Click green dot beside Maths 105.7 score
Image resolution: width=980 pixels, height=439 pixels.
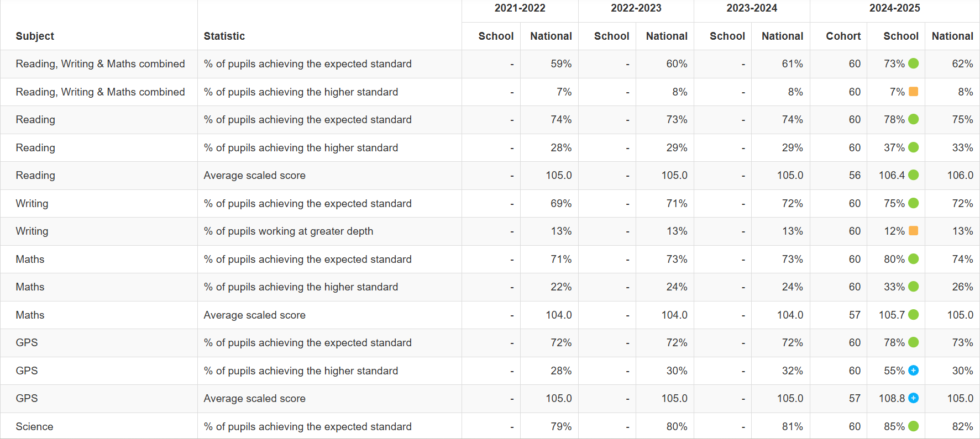[913, 315]
